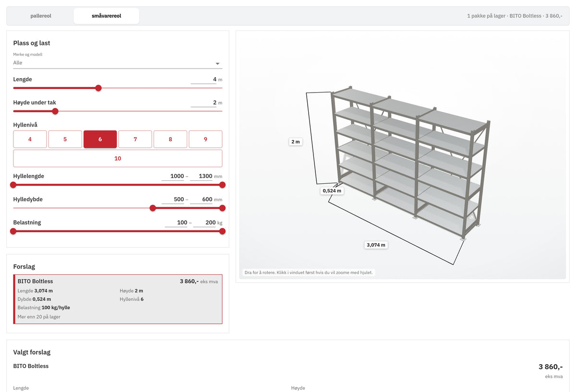This screenshot has height=392, width=576.
Task: Click the Belastning minimum slider handle
Action: (13, 231)
